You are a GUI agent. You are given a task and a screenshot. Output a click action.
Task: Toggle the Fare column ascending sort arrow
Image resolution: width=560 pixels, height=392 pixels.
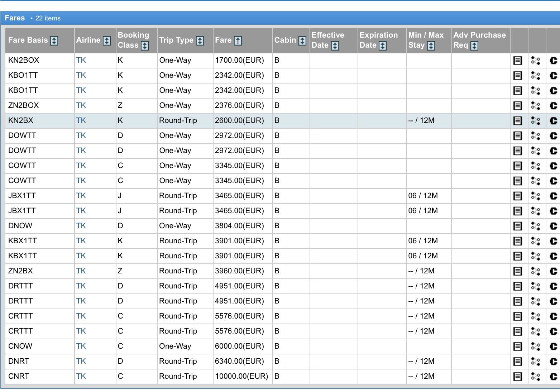coord(238,40)
